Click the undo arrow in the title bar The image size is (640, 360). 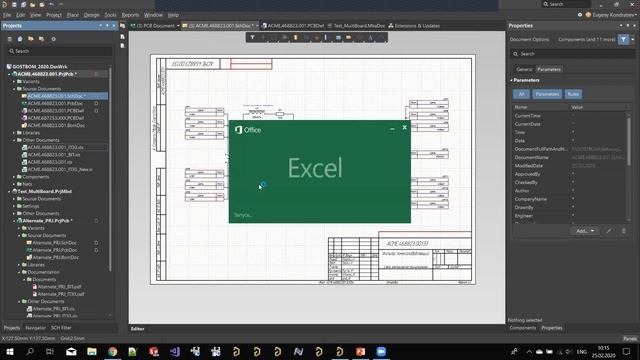pos(51,4)
